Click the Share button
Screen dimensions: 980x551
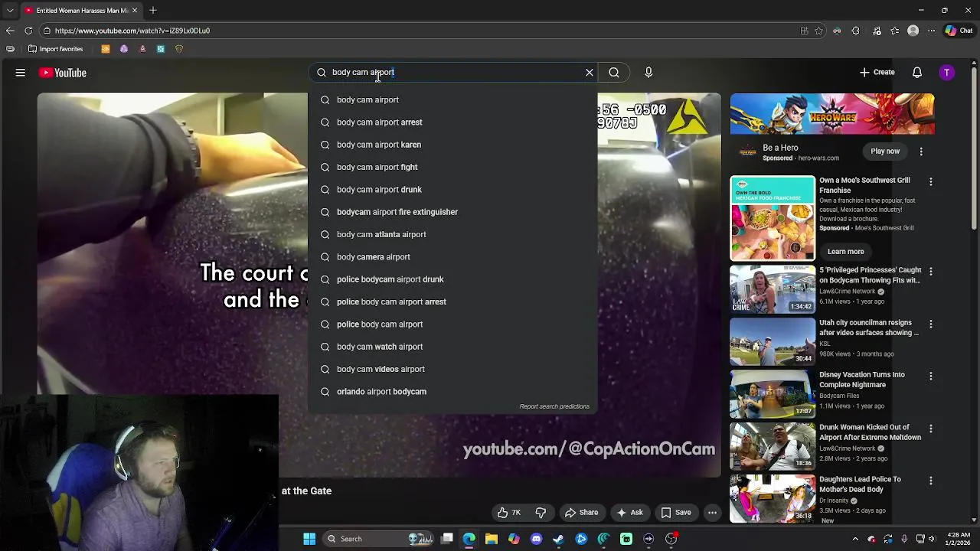click(x=581, y=513)
